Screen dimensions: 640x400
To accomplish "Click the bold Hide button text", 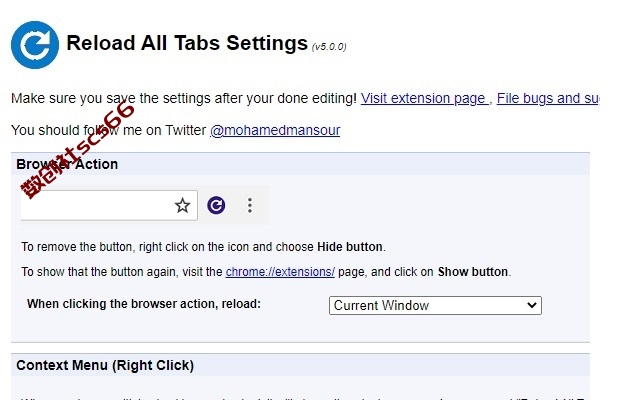I will 350,247.
